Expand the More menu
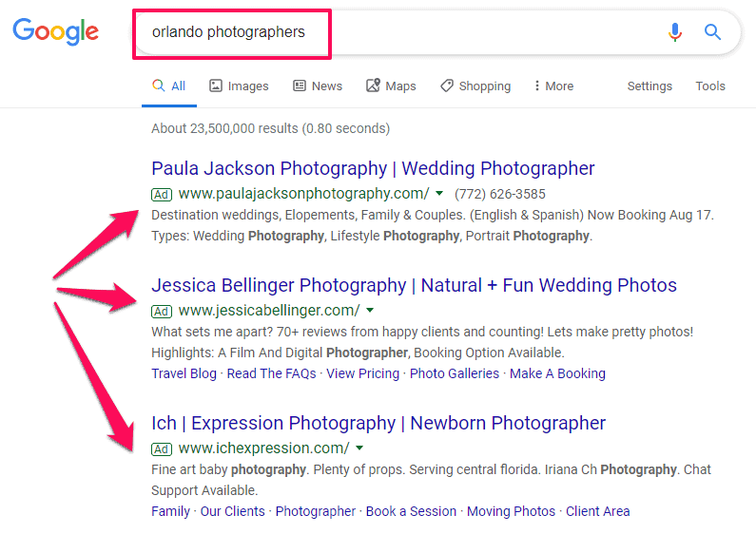This screenshot has height=534, width=756. (x=554, y=86)
